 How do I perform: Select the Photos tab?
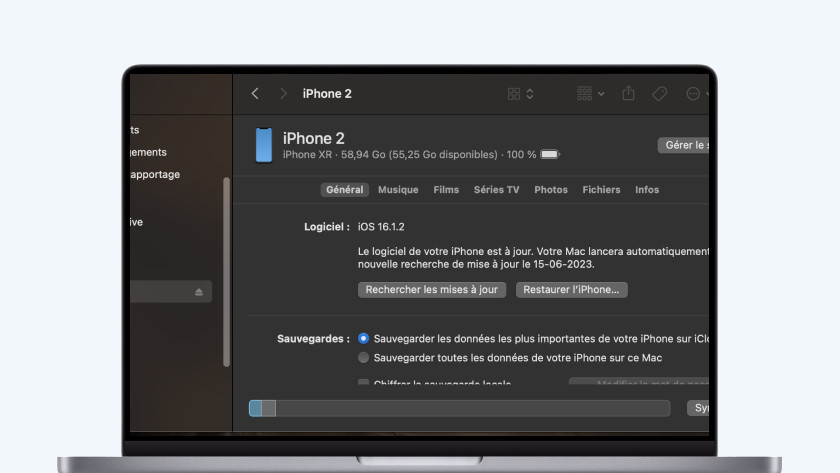551,190
